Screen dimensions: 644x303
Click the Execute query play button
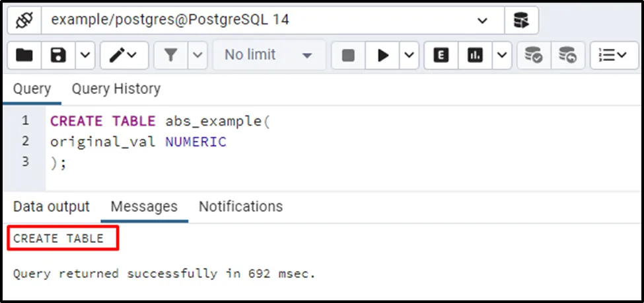[383, 56]
